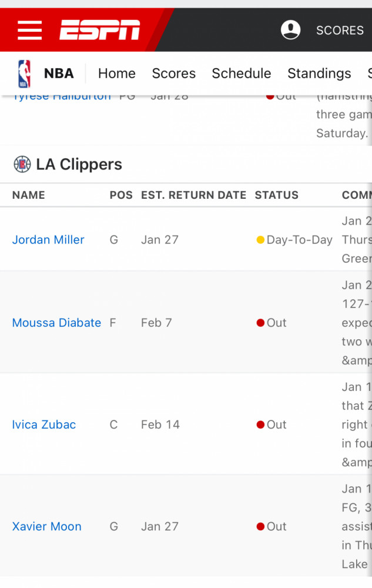Image resolution: width=372 pixels, height=588 pixels.
Task: Click the ESPN logo
Action: click(100, 29)
